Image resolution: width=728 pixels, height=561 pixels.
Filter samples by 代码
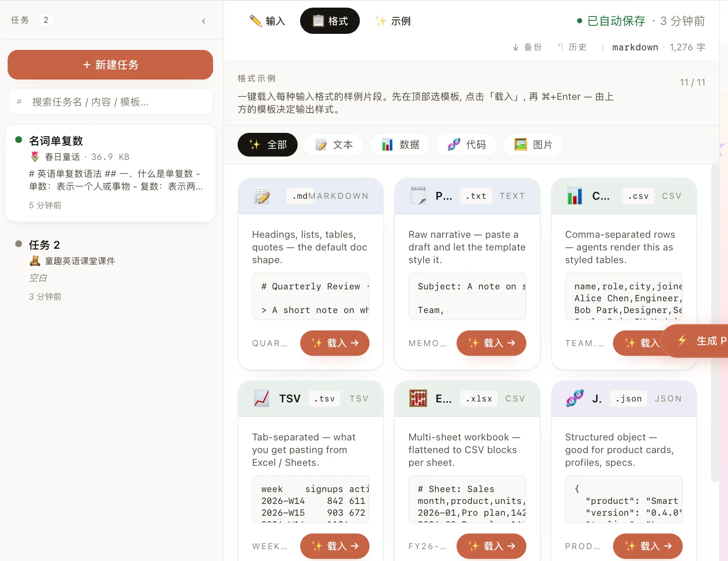pos(467,145)
